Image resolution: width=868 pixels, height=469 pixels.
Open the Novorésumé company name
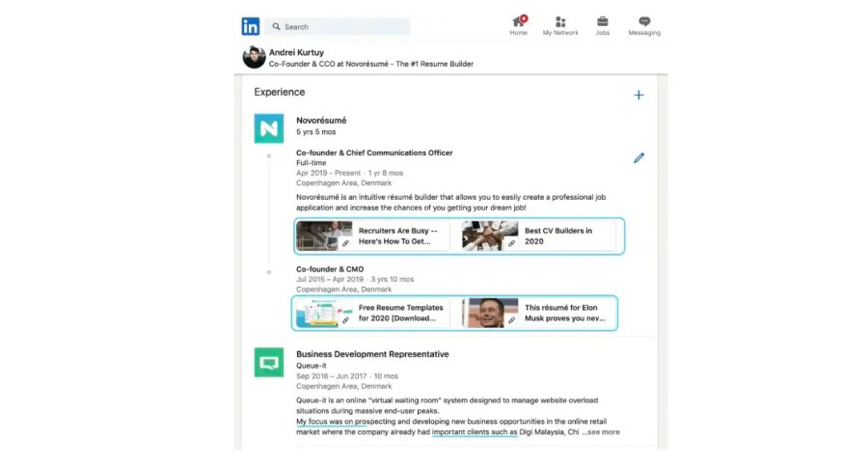point(321,121)
